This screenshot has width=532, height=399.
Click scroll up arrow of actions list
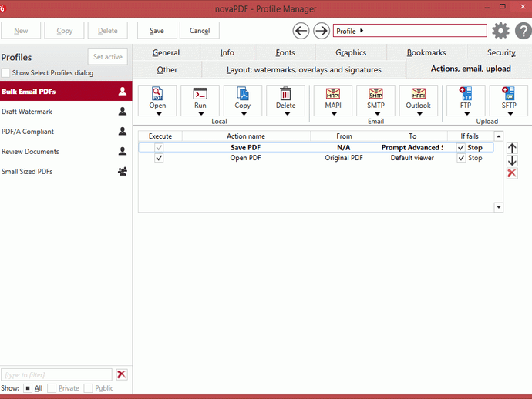click(x=498, y=136)
